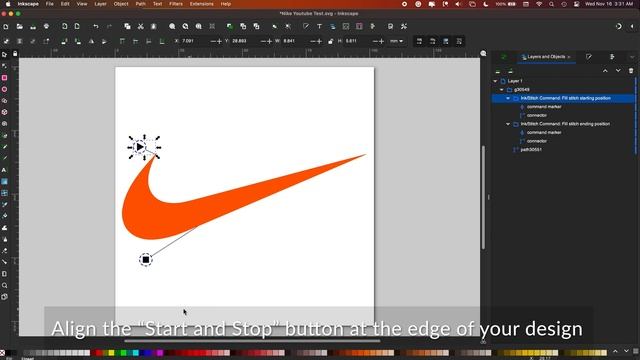Open the Filters menu

click(176, 4)
